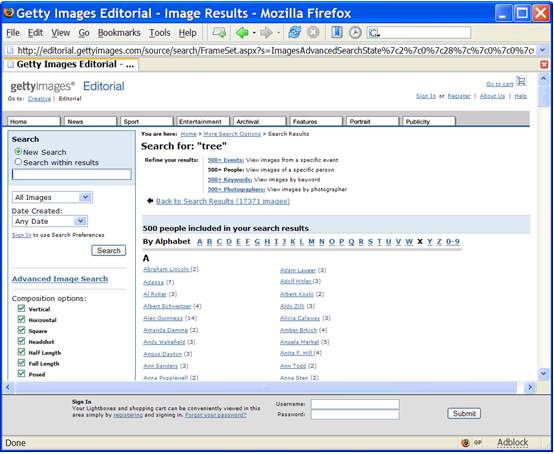This screenshot has width=554, height=454.
Task: Click the page icon in address bar
Action: (x=10, y=51)
